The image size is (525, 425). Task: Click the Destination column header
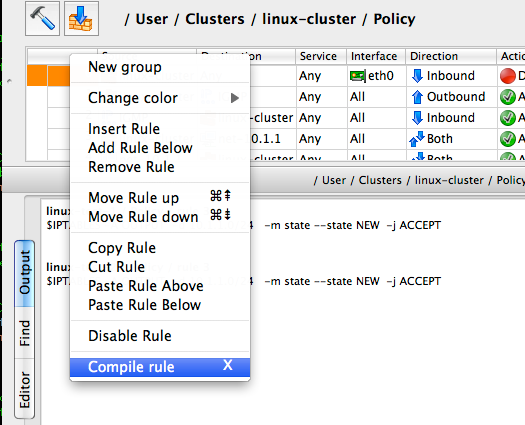coord(246,56)
